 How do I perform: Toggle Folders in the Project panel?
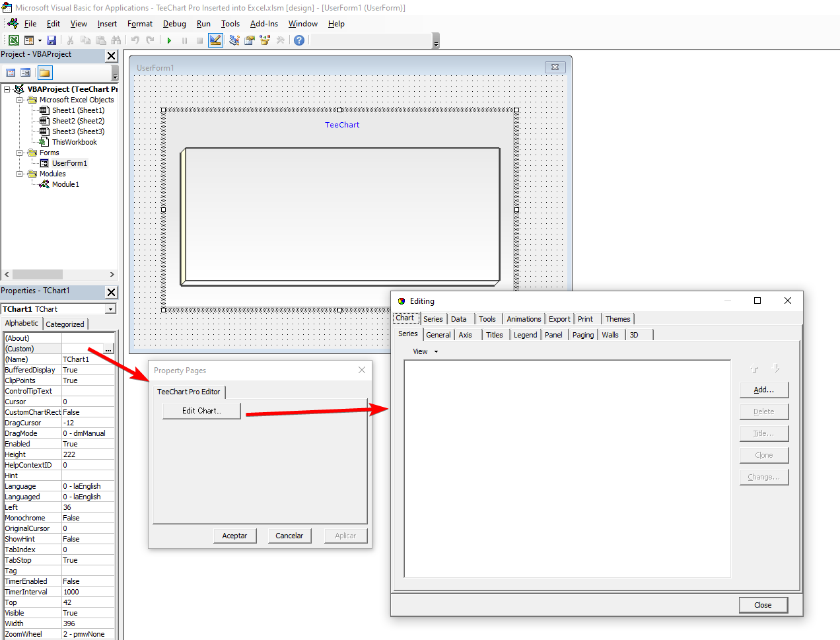45,73
